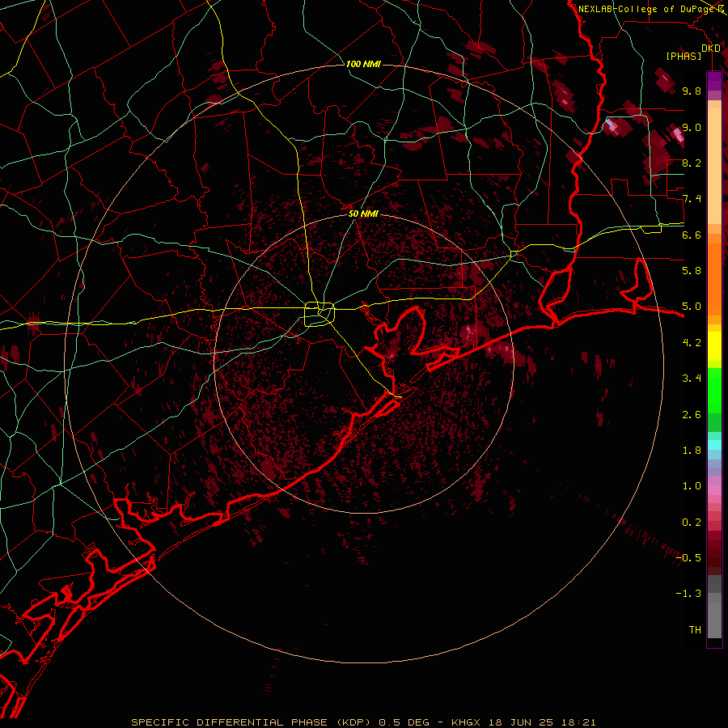Image resolution: width=728 pixels, height=728 pixels.
Task: Click the 2.6 value on the color scale
Action: [692, 415]
